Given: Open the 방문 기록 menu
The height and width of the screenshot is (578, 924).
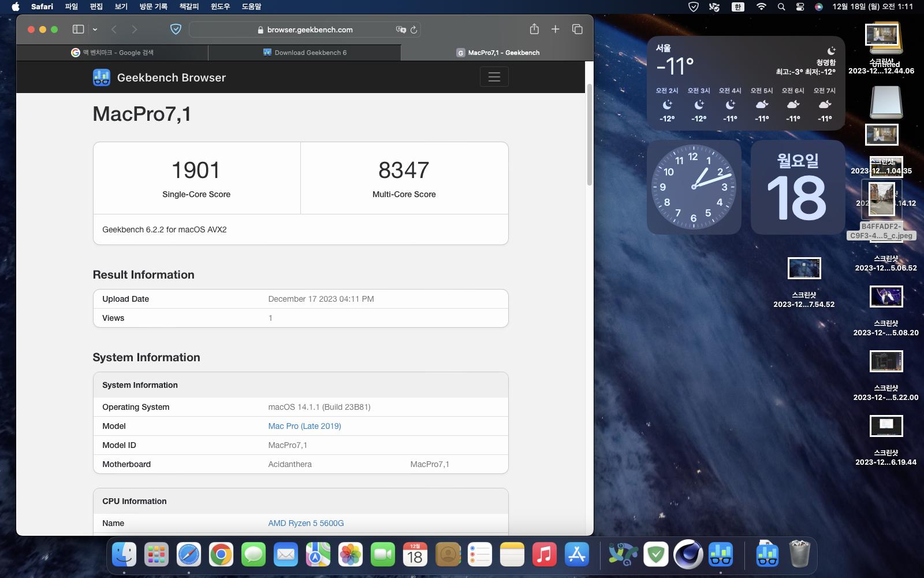Looking at the screenshot, I should point(153,6).
